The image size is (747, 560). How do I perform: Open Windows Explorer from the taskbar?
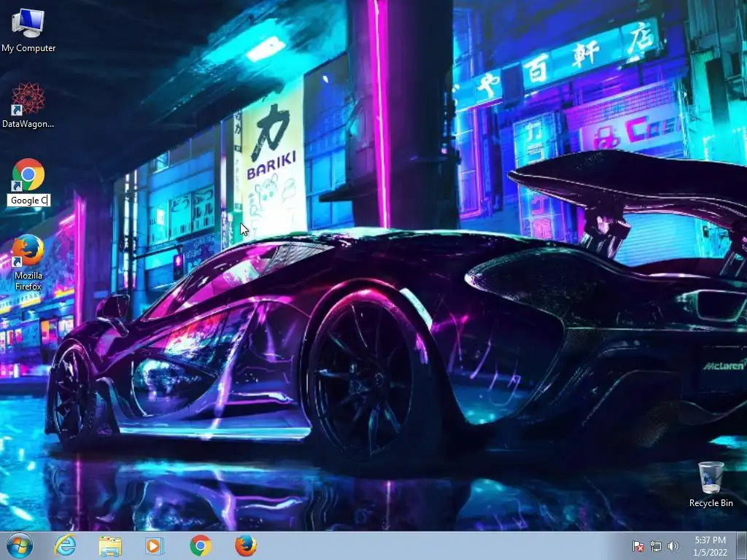click(110, 545)
